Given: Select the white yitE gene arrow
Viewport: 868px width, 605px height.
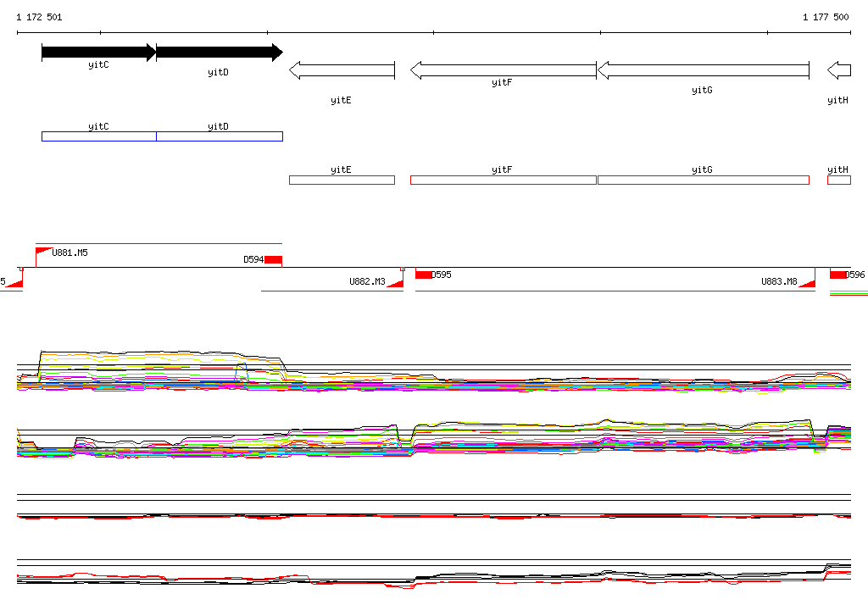Looking at the screenshot, I should click(342, 70).
